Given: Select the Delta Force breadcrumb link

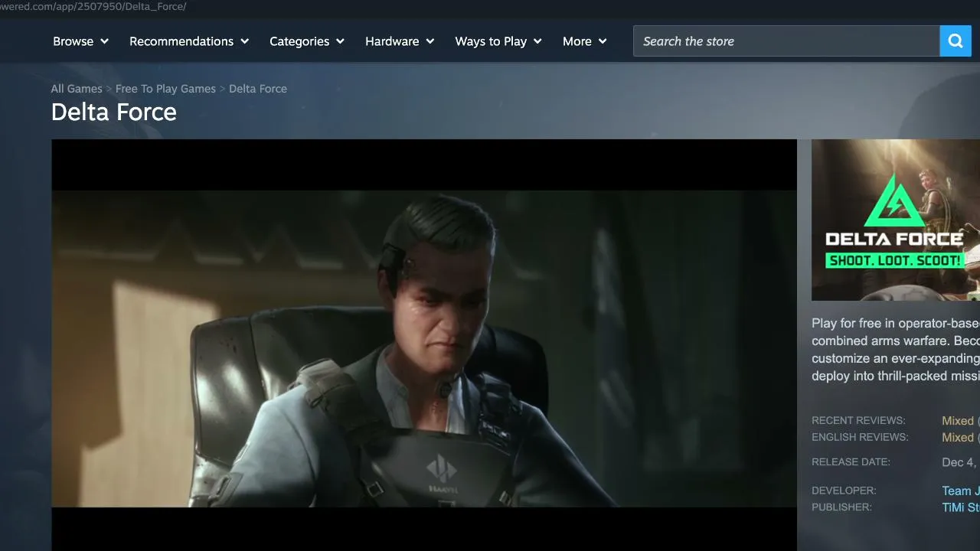Looking at the screenshot, I should pyautogui.click(x=258, y=89).
